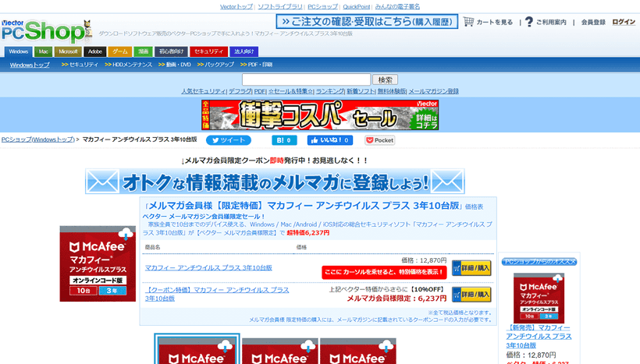Click the ランキング quick link
The height and width of the screenshot is (364, 640).
point(330,91)
